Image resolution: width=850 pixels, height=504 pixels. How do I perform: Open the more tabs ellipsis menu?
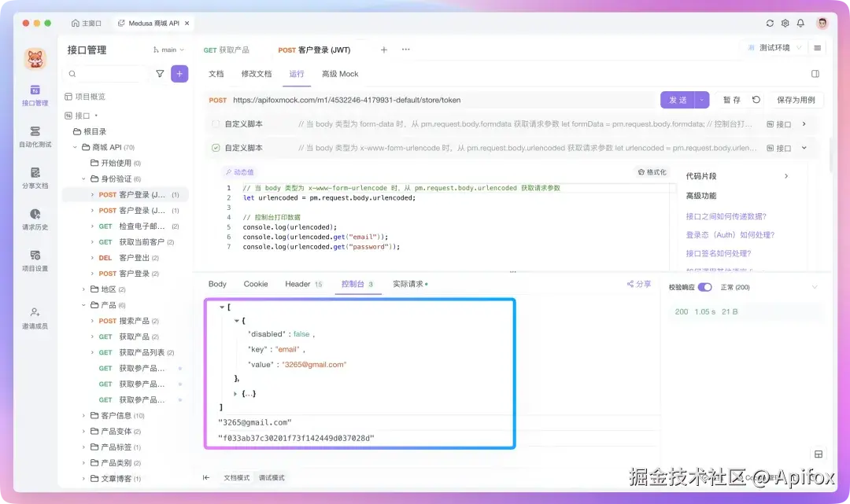(x=405, y=50)
